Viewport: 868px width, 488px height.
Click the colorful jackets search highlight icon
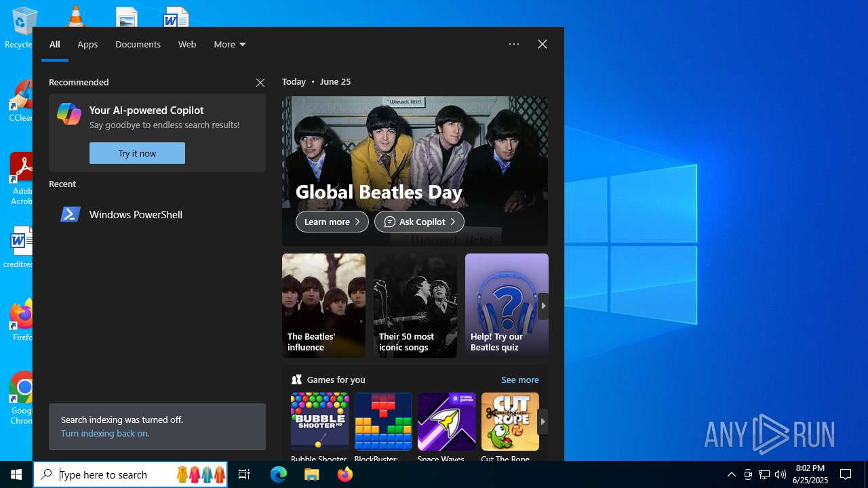coord(201,474)
